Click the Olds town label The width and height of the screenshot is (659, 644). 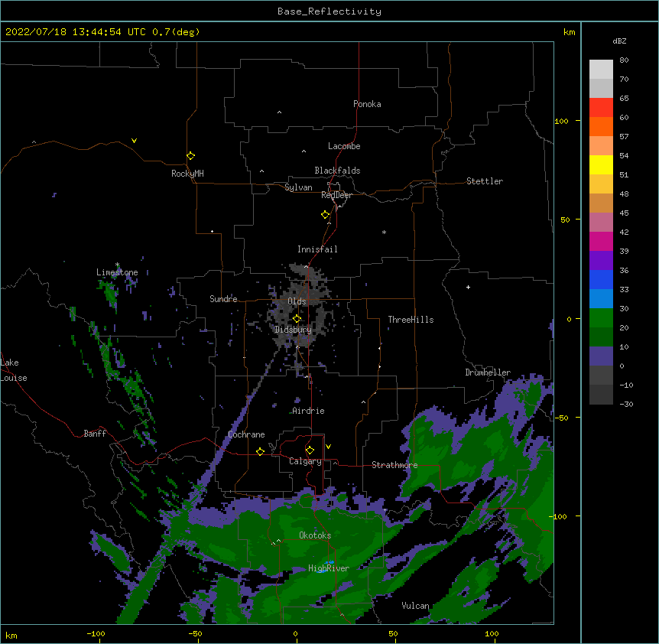click(x=297, y=301)
